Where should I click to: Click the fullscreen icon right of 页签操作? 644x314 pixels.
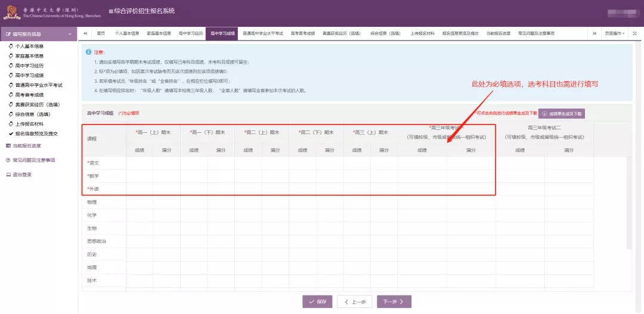point(634,33)
